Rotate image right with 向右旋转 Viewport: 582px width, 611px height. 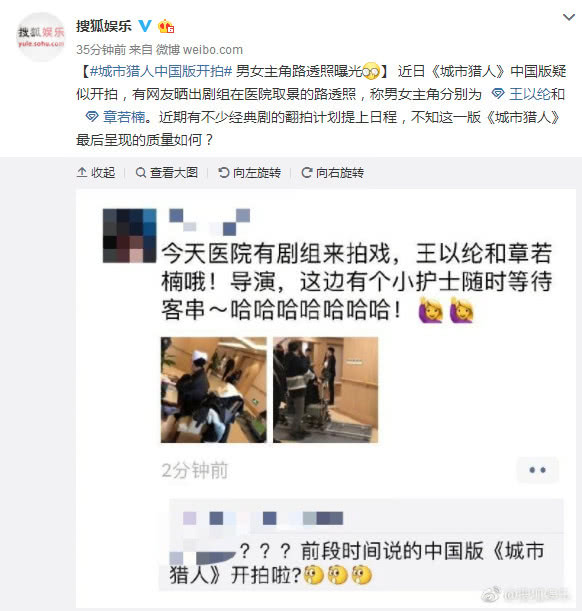(332, 172)
